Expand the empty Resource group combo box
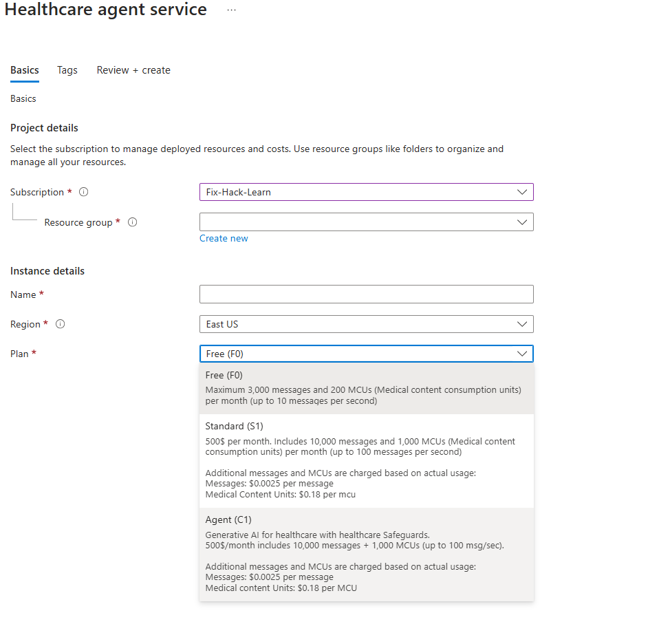Screen dimensions: 670x644 [x=358, y=222]
